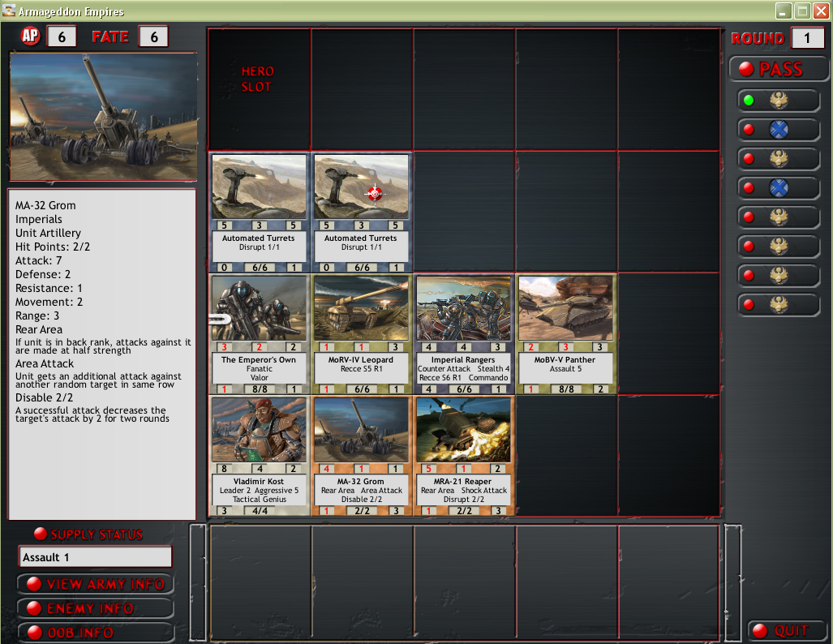The height and width of the screenshot is (644, 833).
Task: Click the red AP action points badge
Action: click(30, 36)
